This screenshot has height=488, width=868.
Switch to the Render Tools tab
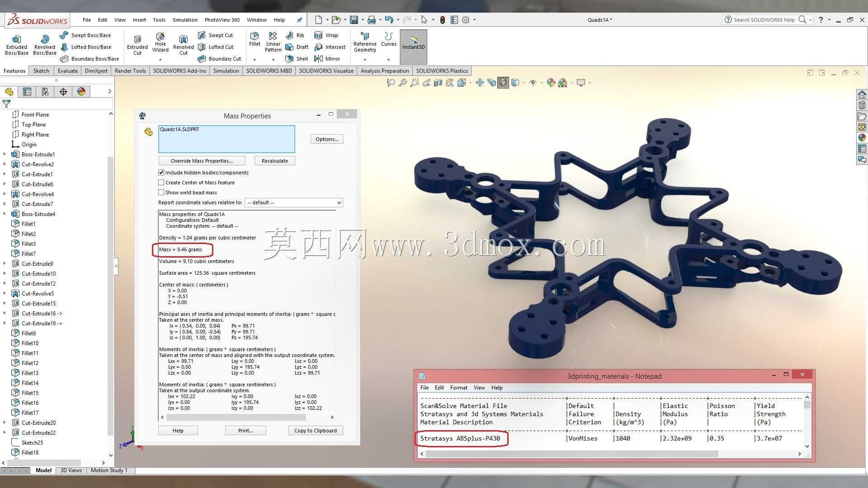point(130,71)
